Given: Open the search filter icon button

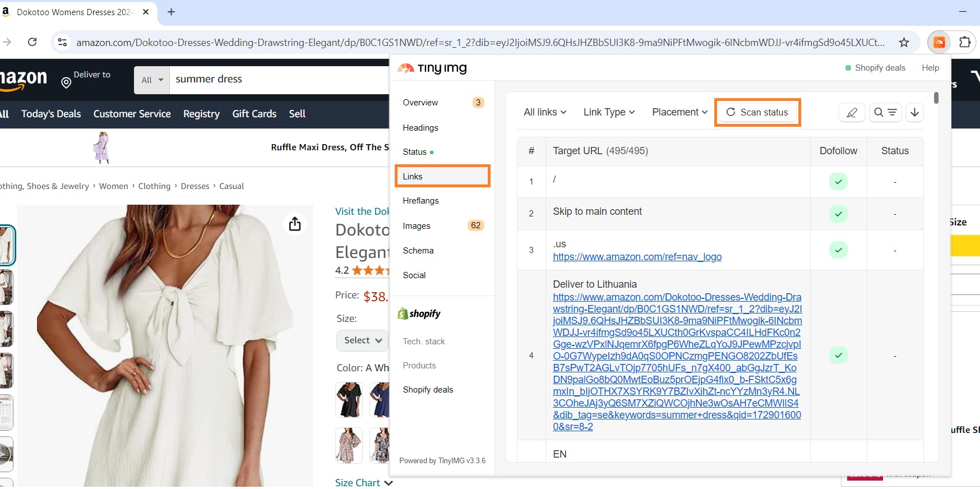Looking at the screenshot, I should point(885,113).
